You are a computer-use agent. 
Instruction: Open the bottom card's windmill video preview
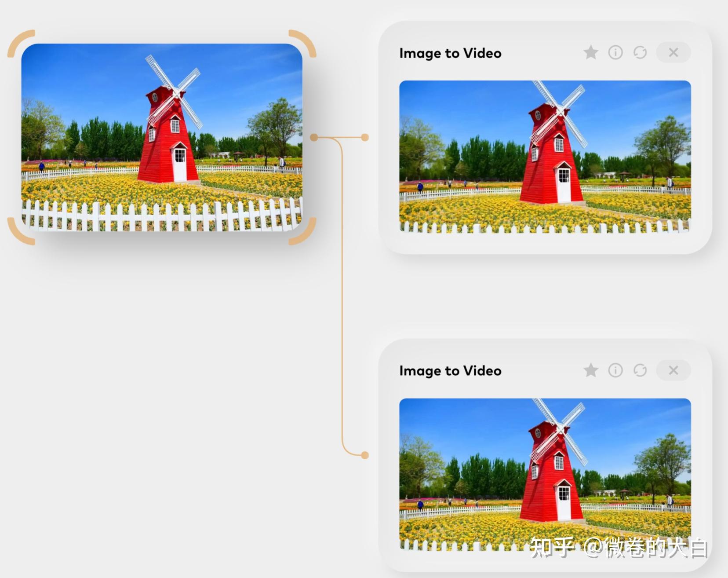point(545,474)
